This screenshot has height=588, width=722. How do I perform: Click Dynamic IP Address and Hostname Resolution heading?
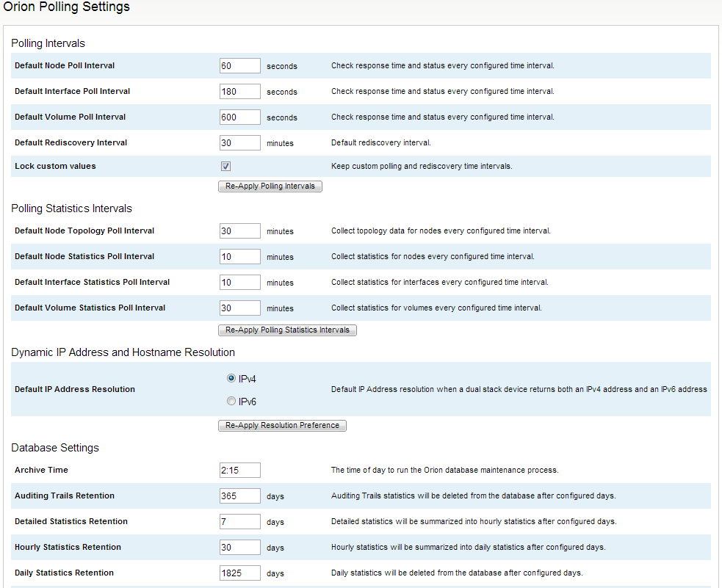(123, 352)
